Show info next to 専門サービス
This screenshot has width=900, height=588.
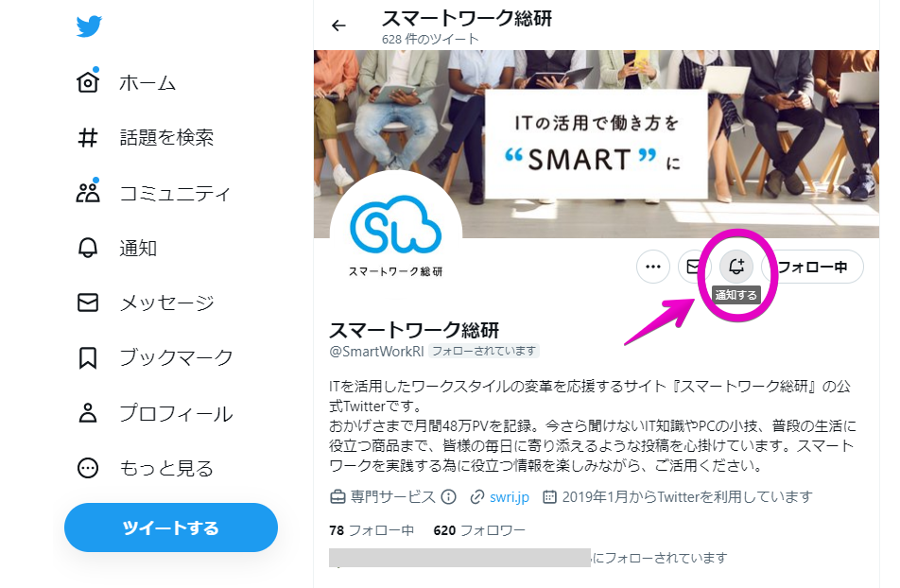(449, 496)
